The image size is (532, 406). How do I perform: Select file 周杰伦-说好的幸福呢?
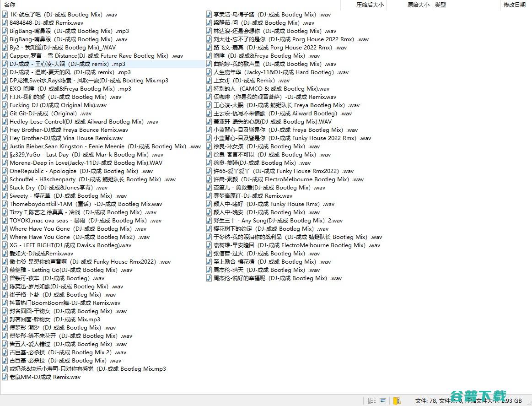[x=278, y=278]
